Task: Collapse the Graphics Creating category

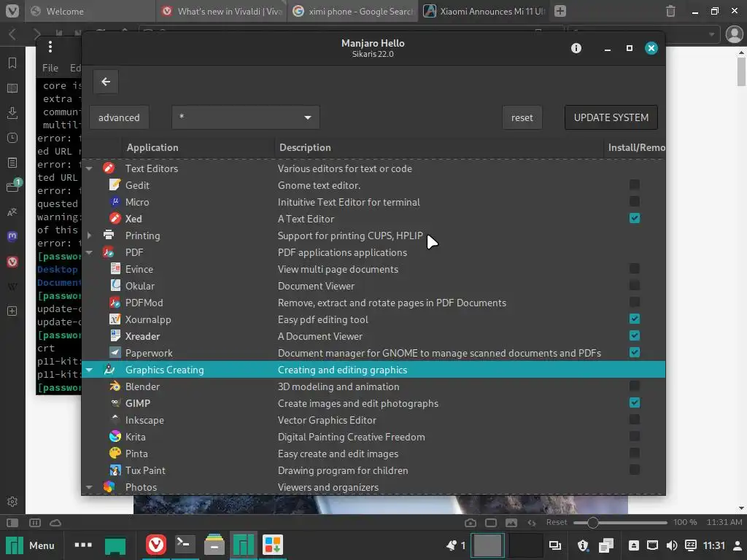Action: [x=89, y=370]
